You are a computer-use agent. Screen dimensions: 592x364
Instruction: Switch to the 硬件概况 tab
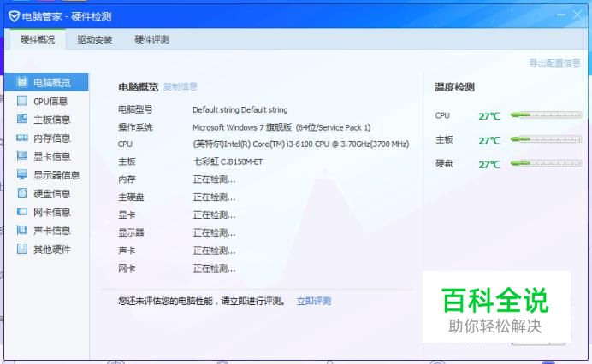pos(38,39)
